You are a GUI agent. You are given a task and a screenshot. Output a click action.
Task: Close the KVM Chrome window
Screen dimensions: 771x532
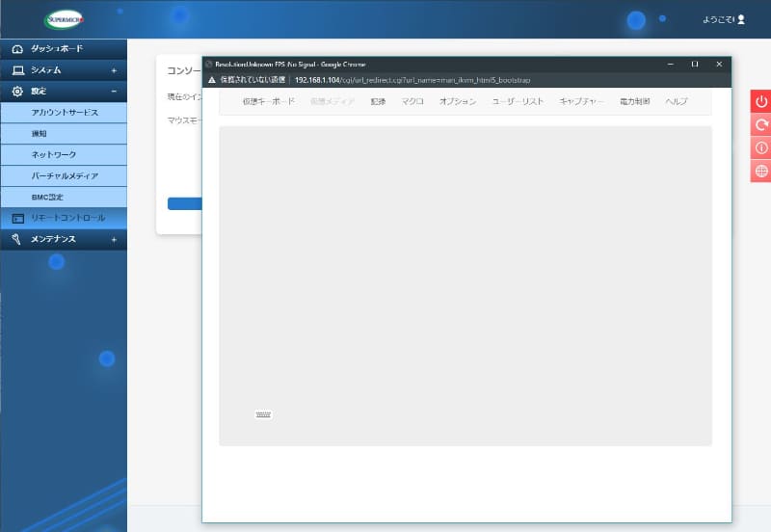click(x=719, y=65)
